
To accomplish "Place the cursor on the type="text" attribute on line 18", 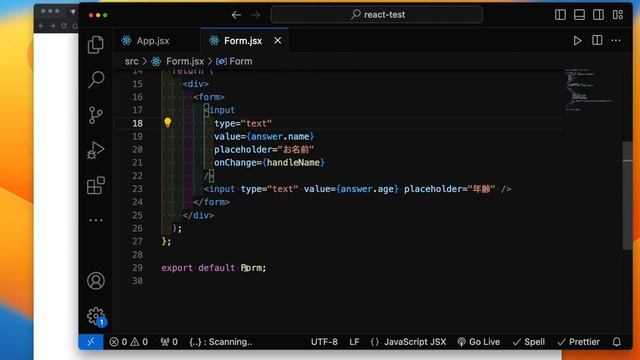I will 243,123.
